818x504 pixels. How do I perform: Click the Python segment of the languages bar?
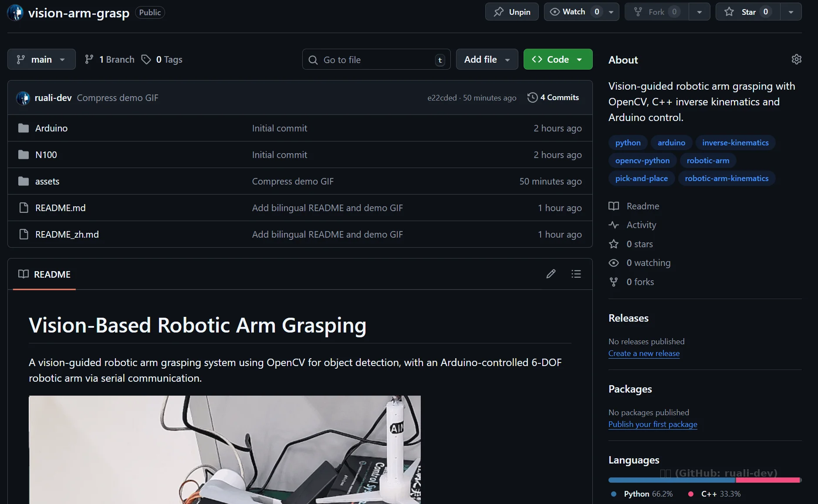tap(671, 480)
